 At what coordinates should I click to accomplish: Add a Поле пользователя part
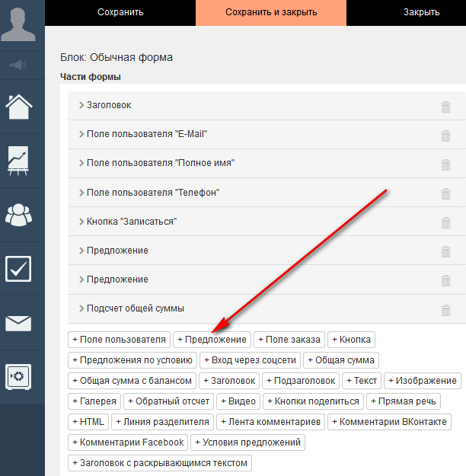[119, 340]
